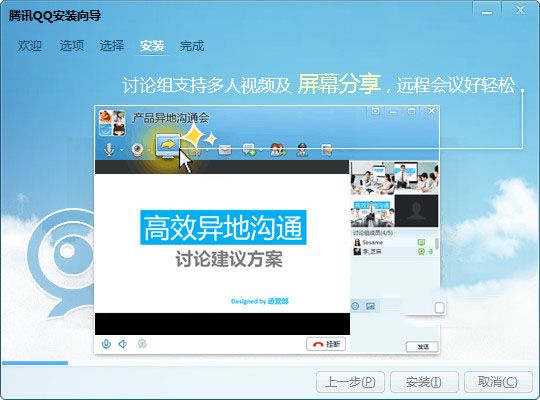This screenshot has height=400, width=540.
Task: Click the microphone icon in the chat toolbar
Action: point(110,150)
